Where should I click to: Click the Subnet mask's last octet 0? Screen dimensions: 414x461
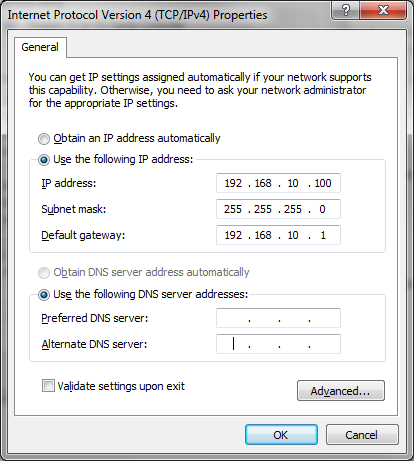coord(322,209)
